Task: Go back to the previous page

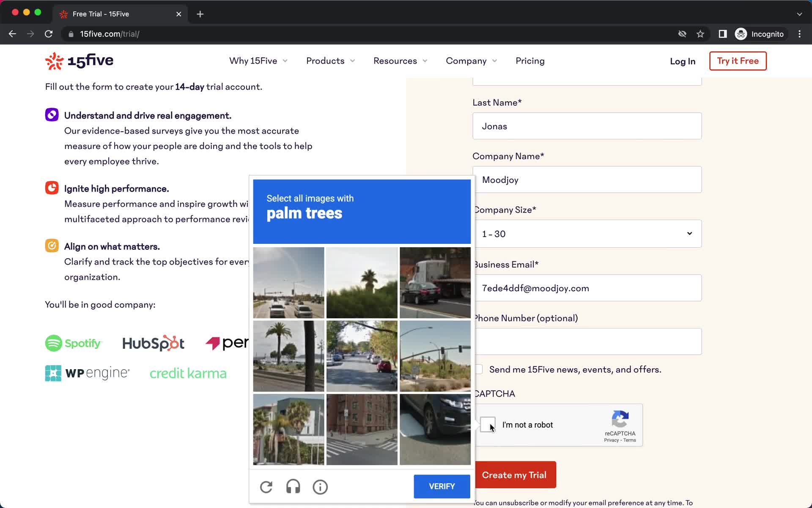Action: coord(12,34)
